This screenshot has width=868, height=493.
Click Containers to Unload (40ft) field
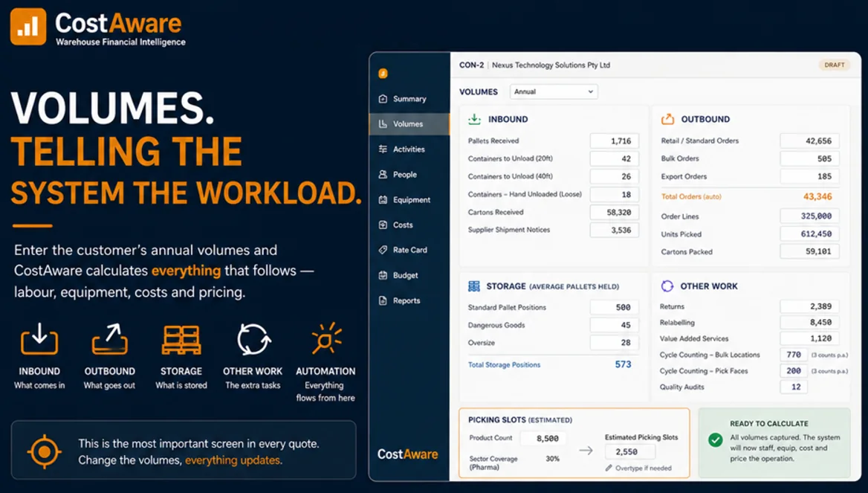pos(615,176)
